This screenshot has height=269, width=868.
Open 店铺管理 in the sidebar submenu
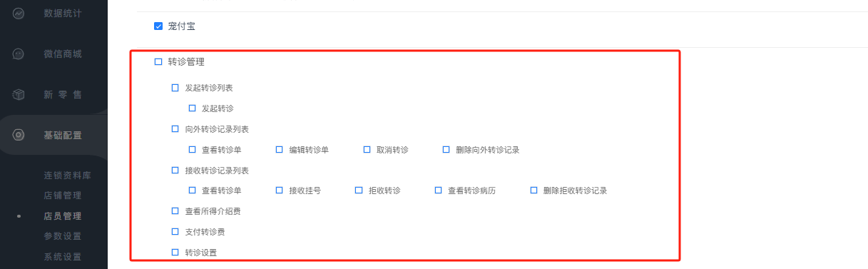[63, 196]
